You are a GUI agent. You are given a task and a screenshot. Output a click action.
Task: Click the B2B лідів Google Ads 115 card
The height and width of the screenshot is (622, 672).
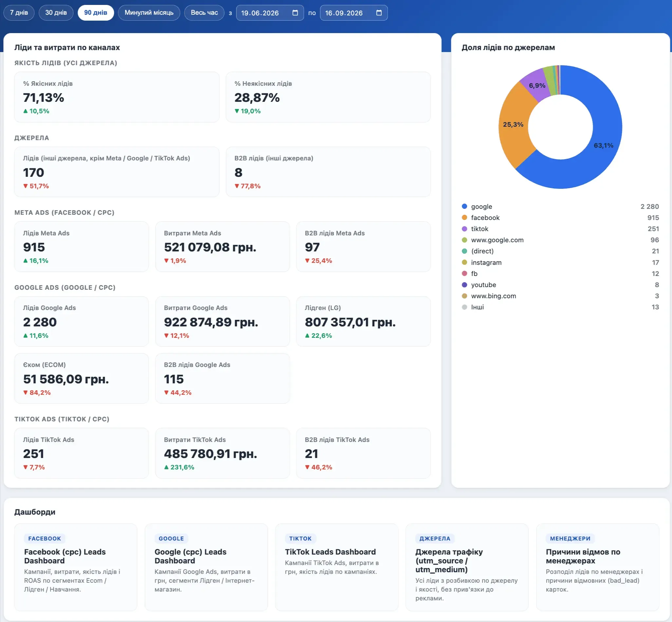coord(223,378)
